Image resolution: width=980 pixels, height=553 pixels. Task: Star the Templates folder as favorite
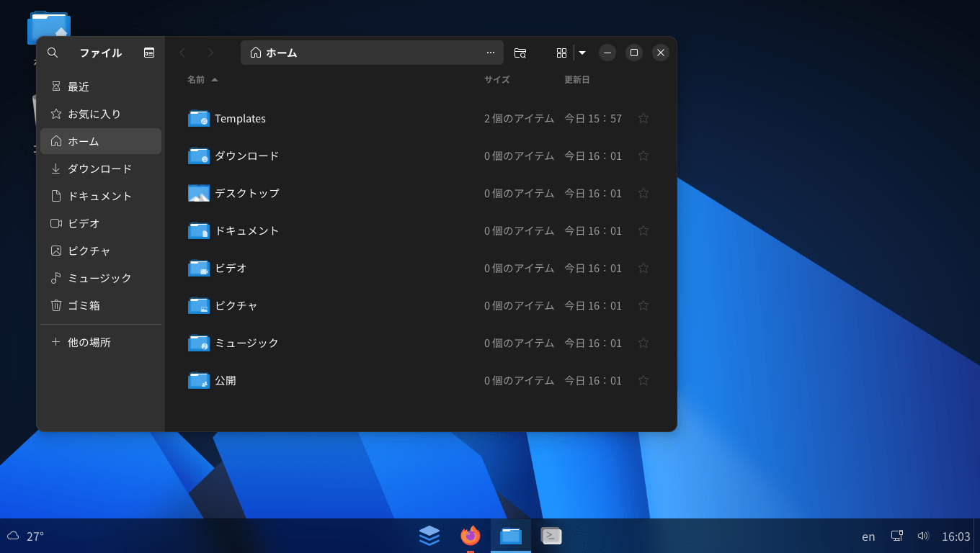643,119
